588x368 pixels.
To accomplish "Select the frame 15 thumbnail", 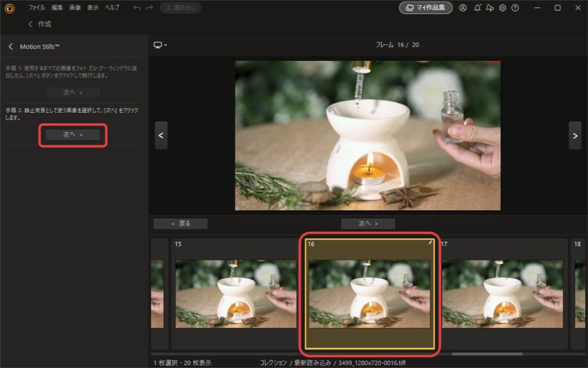I will pos(235,293).
